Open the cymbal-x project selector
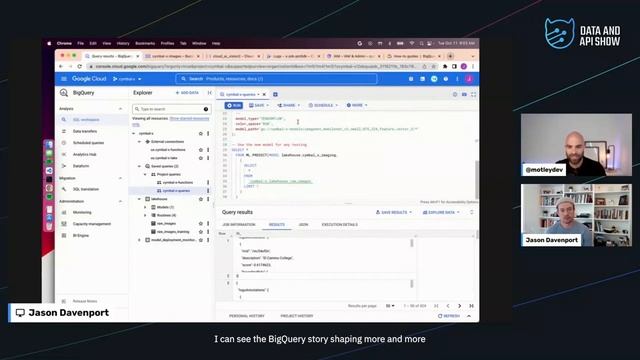This screenshot has height=360, width=640. (x=127, y=79)
